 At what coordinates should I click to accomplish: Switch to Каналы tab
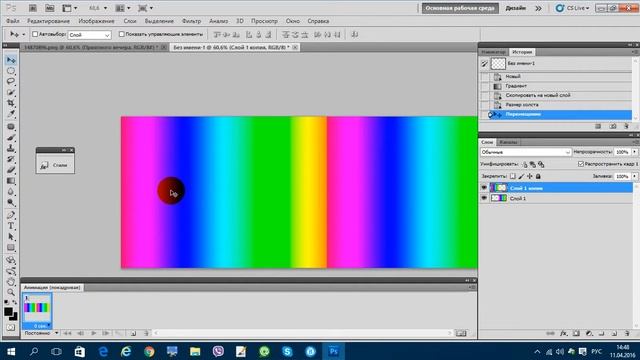(508, 142)
